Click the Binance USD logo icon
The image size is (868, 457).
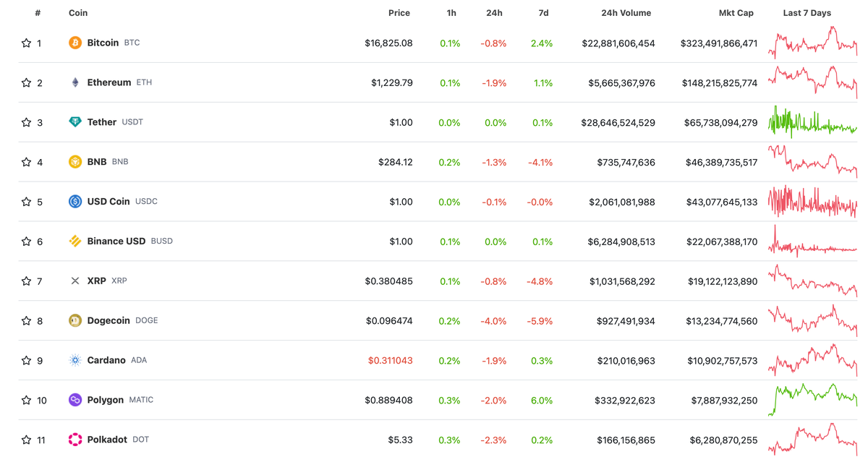coord(75,241)
